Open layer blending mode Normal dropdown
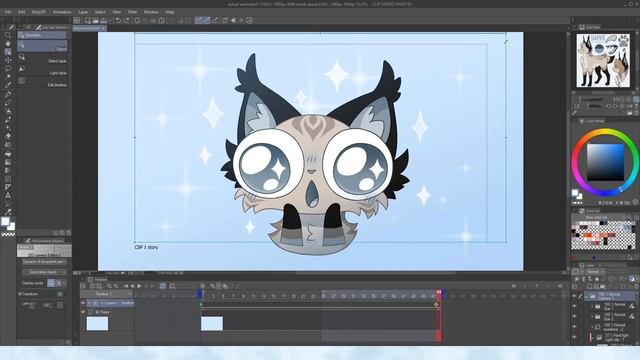The image size is (640, 360). (x=595, y=272)
